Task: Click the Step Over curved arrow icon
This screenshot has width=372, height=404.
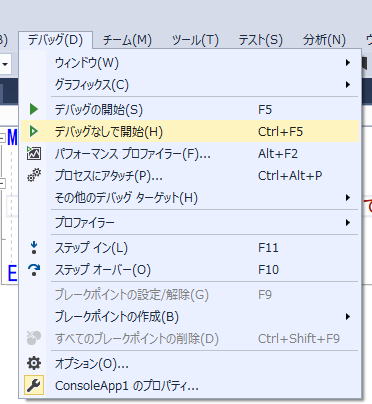Action: click(34, 269)
